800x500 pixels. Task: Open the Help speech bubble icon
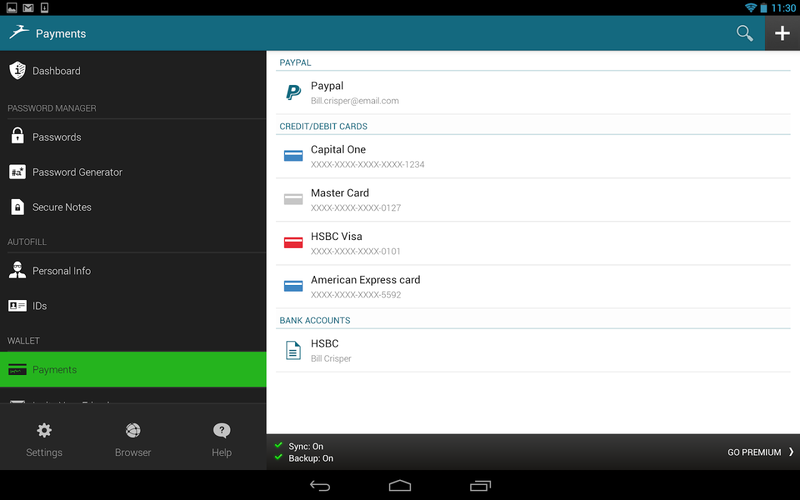tap(222, 440)
